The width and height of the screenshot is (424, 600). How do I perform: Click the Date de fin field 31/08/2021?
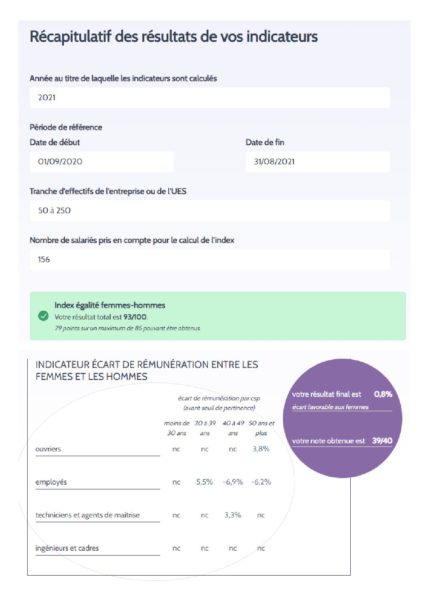pyautogui.click(x=318, y=161)
